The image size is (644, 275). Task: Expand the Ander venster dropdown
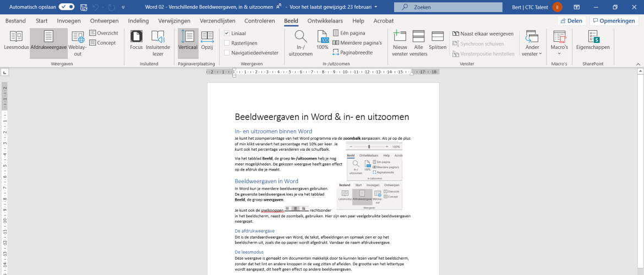click(532, 43)
